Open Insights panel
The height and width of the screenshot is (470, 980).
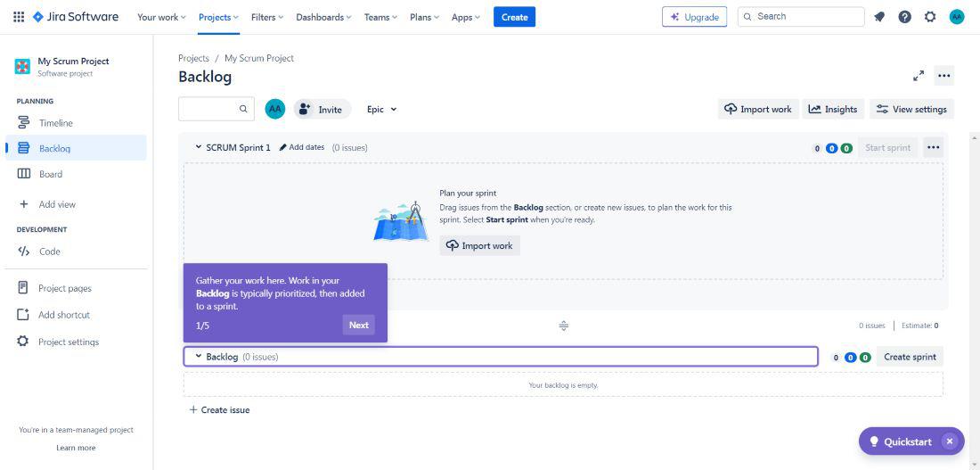coord(833,109)
